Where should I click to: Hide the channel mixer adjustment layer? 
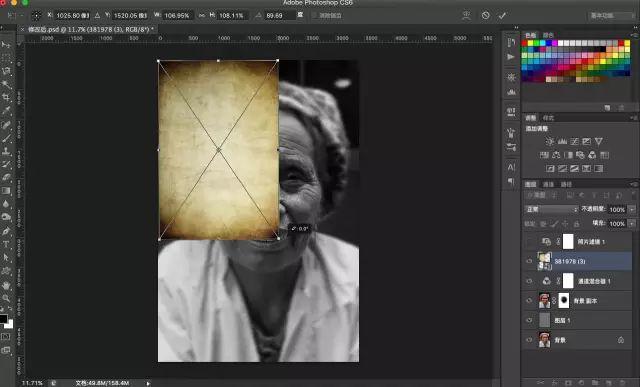[x=529, y=281]
